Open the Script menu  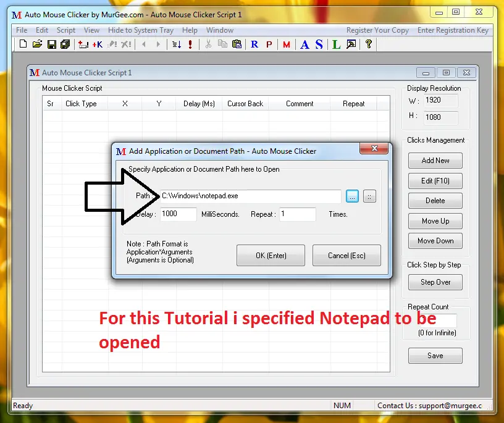(x=66, y=30)
